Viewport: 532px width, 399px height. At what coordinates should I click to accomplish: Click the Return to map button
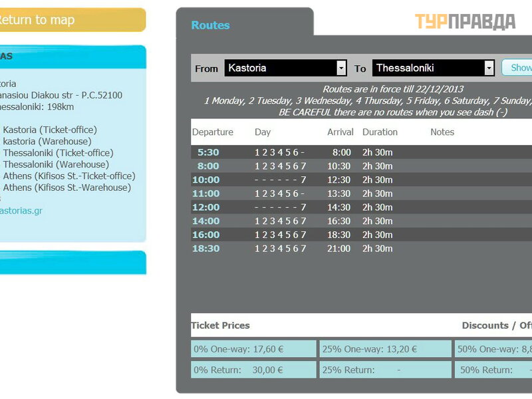pyautogui.click(x=66, y=20)
